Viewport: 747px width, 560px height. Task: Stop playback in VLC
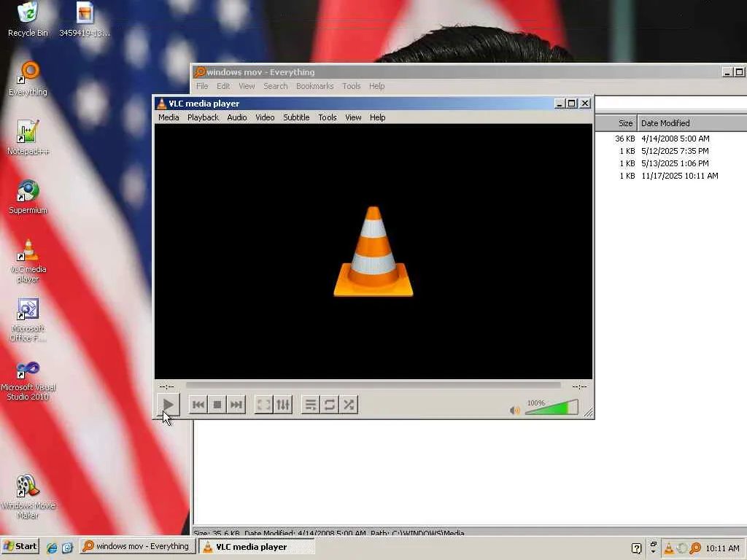tap(217, 405)
